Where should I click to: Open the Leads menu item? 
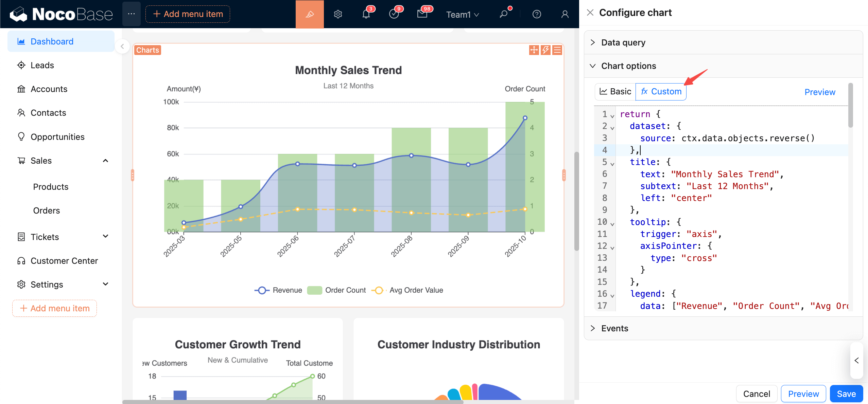pyautogui.click(x=42, y=65)
